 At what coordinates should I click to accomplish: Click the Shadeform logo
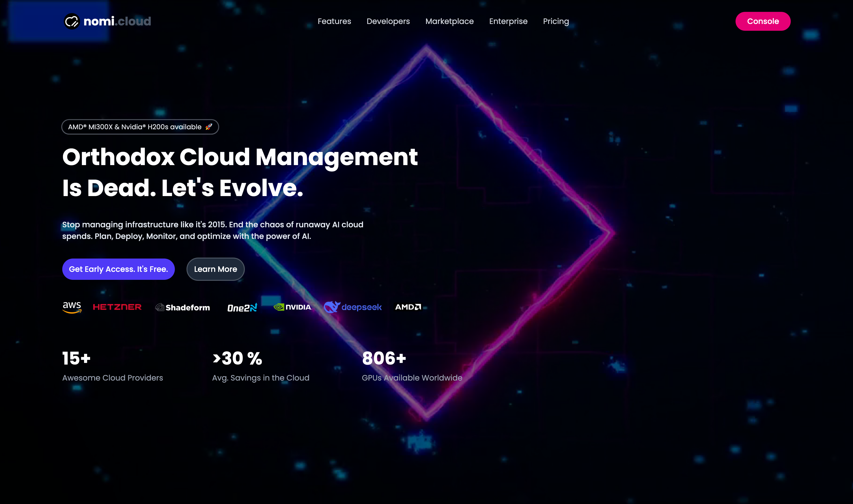183,307
